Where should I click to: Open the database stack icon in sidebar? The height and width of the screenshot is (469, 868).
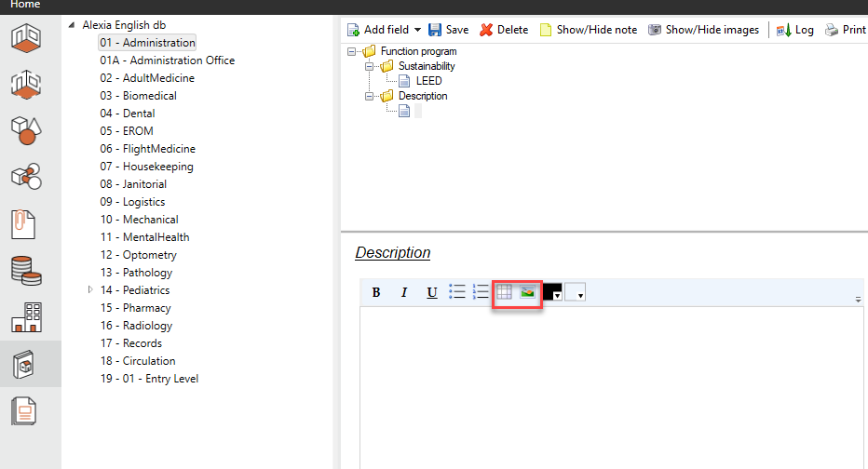tap(25, 270)
